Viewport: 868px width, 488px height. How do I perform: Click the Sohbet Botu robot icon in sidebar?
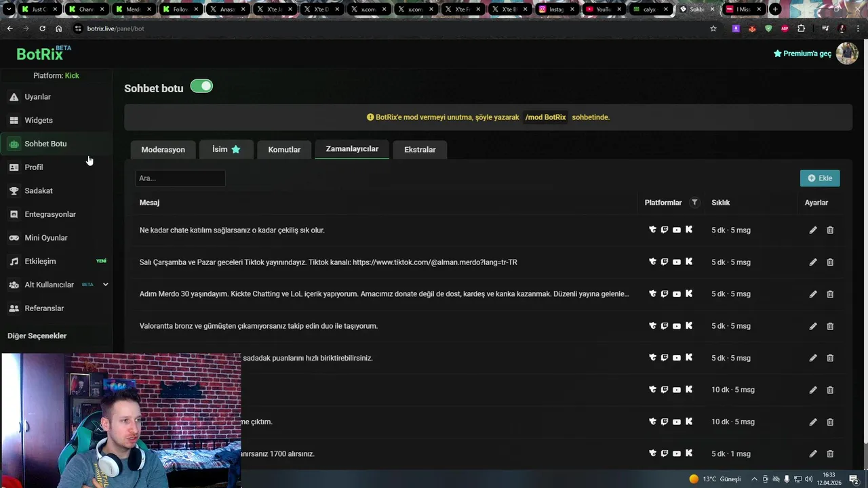pos(14,144)
